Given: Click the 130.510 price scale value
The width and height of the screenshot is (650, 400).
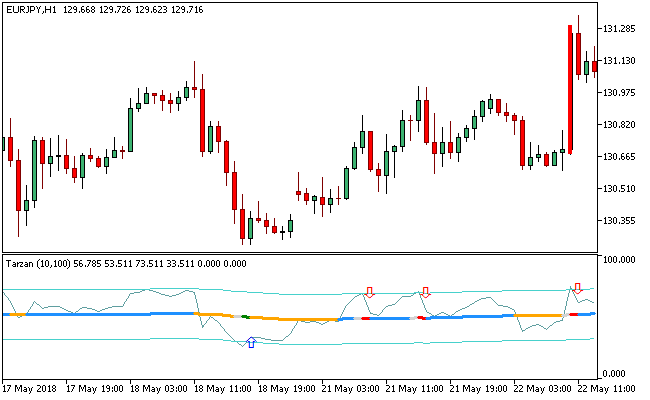Looking at the screenshot, I should [619, 188].
